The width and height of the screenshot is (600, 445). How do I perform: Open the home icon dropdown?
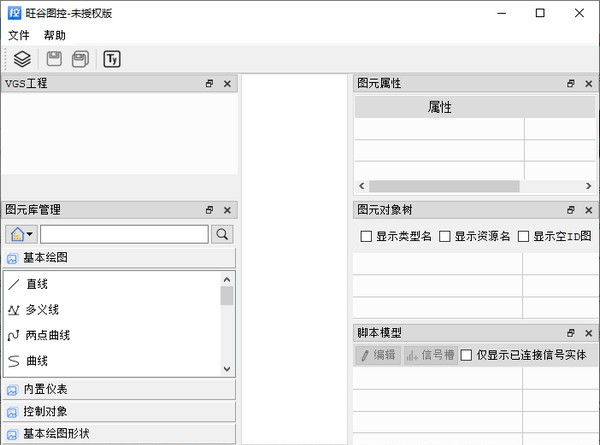(x=21, y=234)
